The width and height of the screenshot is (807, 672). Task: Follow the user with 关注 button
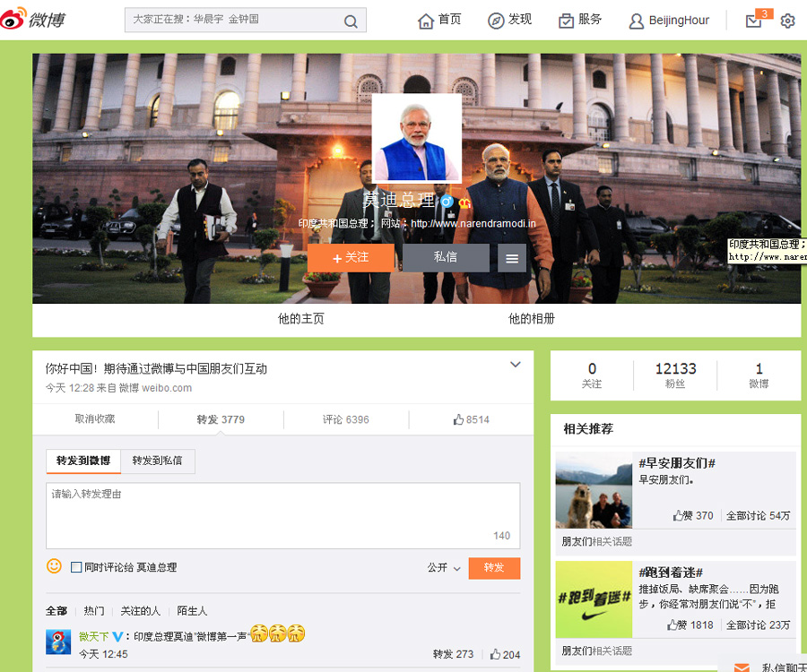click(351, 258)
